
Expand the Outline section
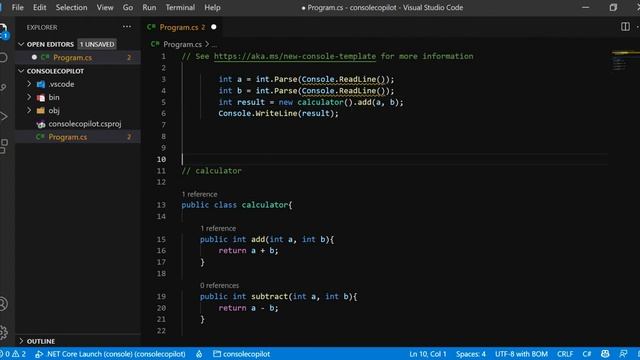(x=21, y=341)
